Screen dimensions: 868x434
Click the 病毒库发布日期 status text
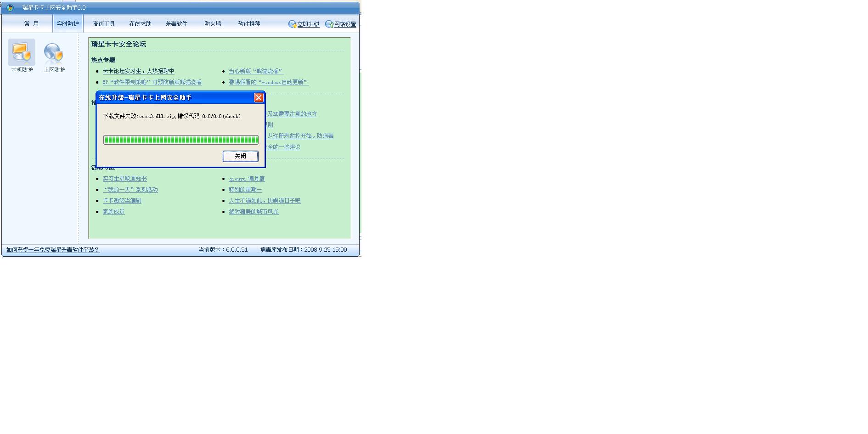(304, 250)
